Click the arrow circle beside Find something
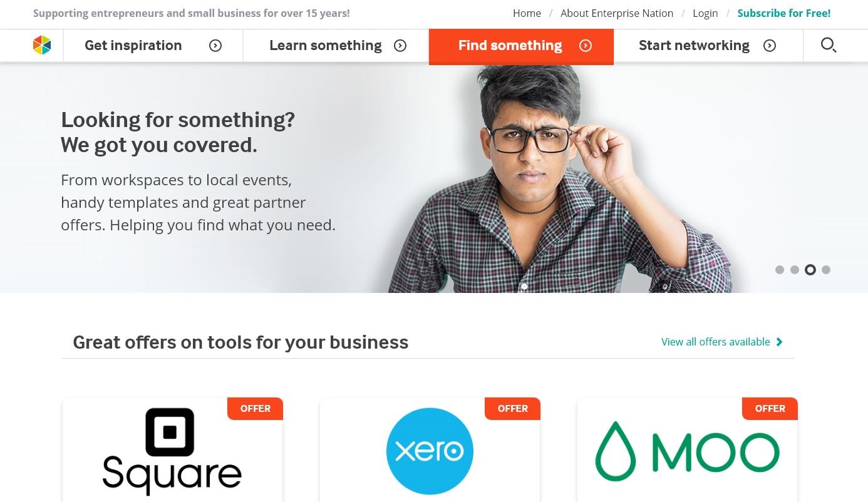This screenshot has height=502, width=868. 586,46
